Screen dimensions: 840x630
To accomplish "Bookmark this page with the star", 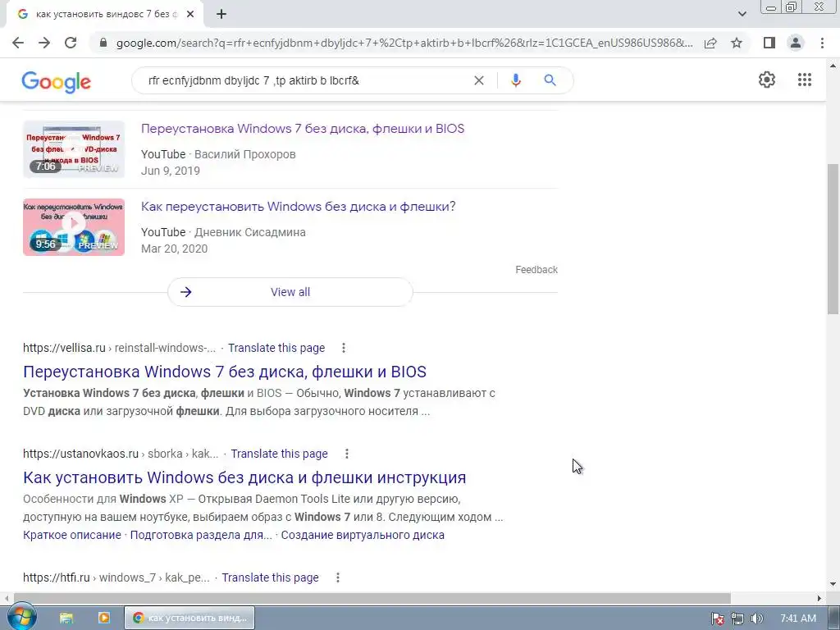I will click(x=737, y=43).
